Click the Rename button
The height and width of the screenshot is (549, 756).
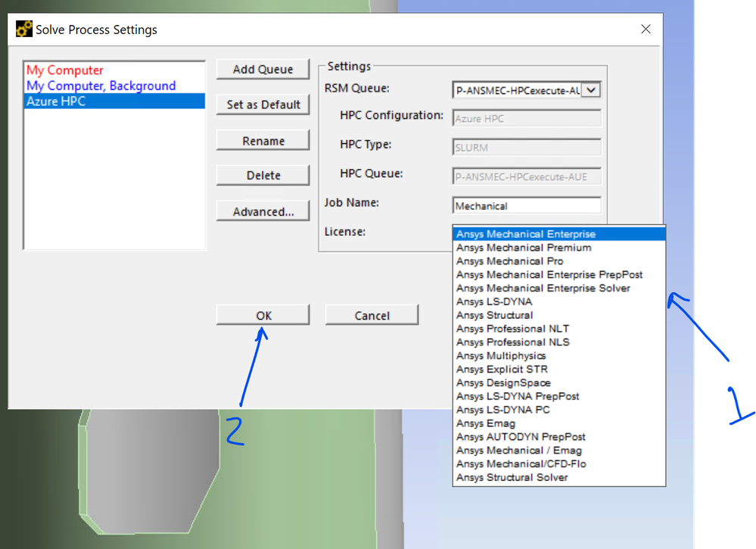(263, 141)
